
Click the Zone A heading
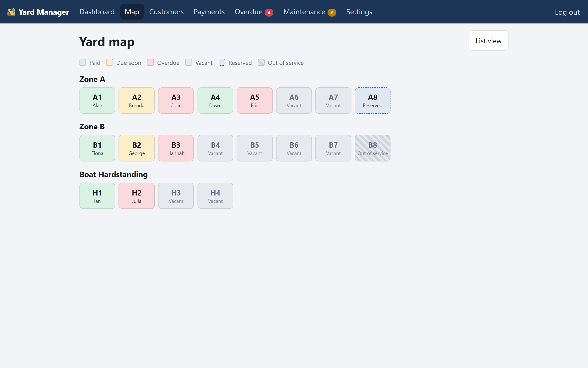[92, 79]
